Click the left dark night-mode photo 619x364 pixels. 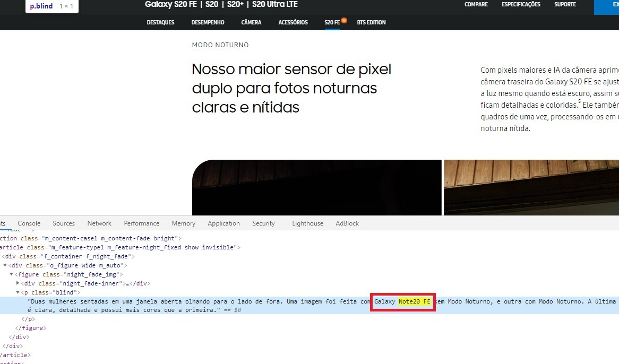[316, 187]
